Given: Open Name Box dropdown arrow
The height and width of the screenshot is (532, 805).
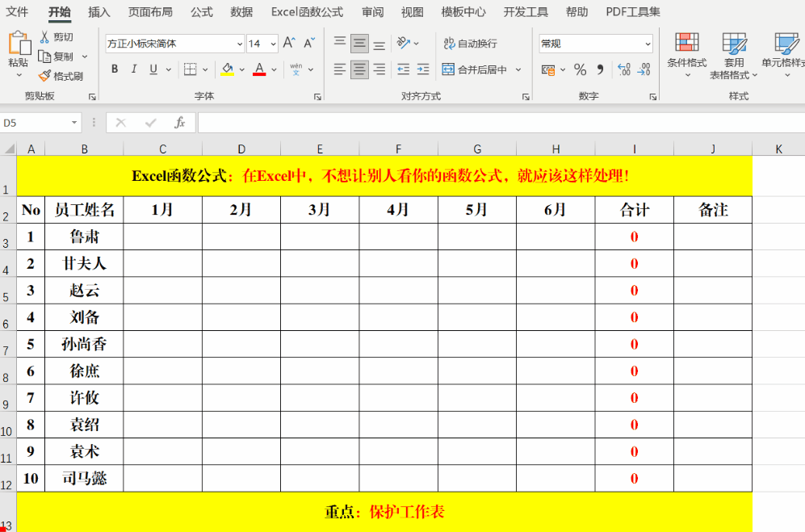Looking at the screenshot, I should point(74,122).
